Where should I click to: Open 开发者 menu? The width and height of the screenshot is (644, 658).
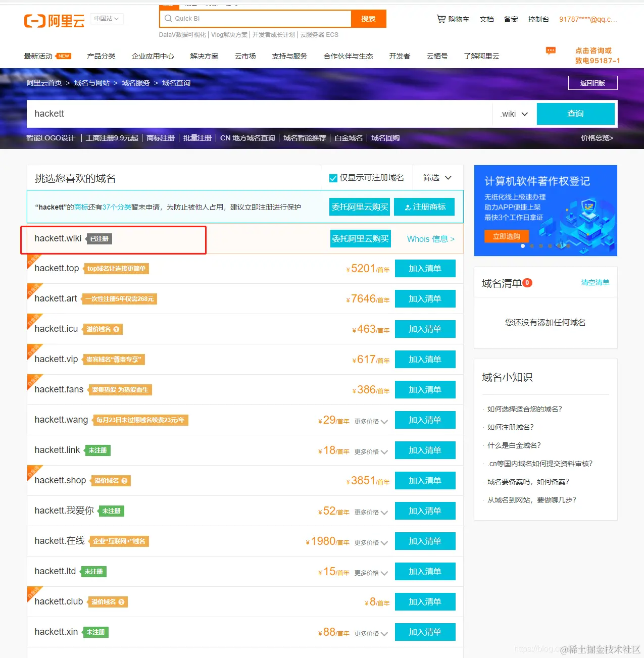[x=400, y=56]
